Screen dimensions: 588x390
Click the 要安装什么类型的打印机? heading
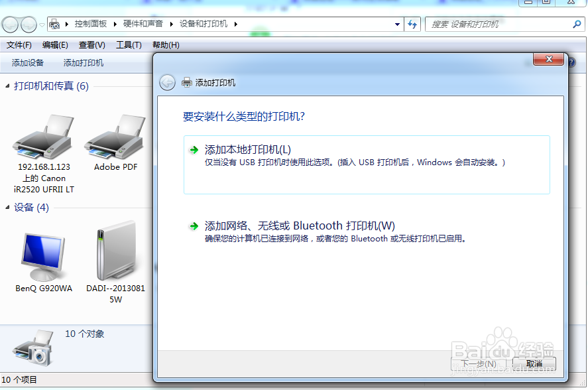[x=244, y=116]
